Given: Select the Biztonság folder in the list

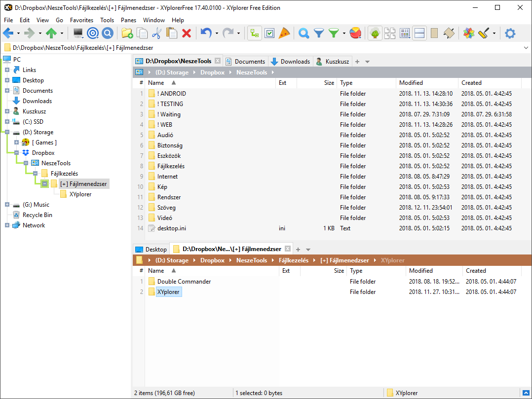Looking at the screenshot, I should pos(170,145).
